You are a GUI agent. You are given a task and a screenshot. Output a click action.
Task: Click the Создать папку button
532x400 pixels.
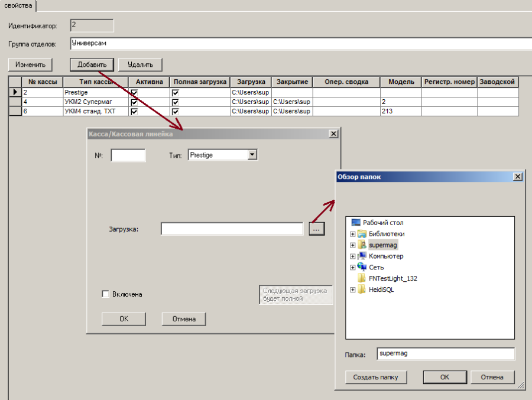tap(375, 377)
